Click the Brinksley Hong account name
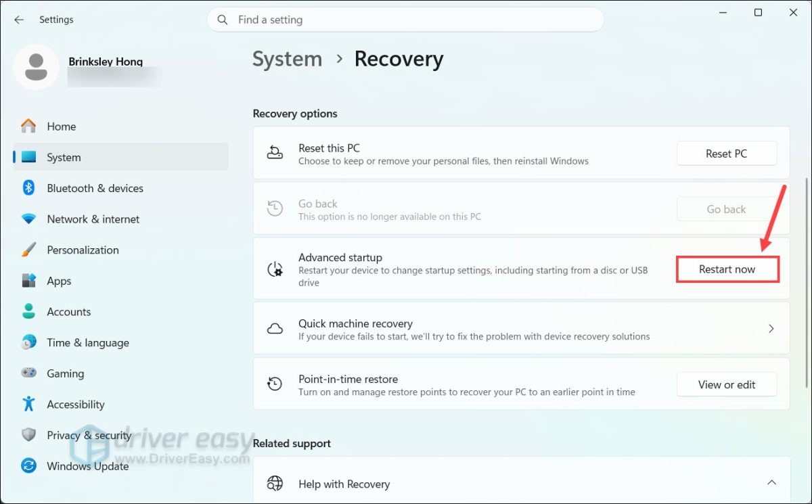Viewport: 812px width, 504px height. (106, 62)
